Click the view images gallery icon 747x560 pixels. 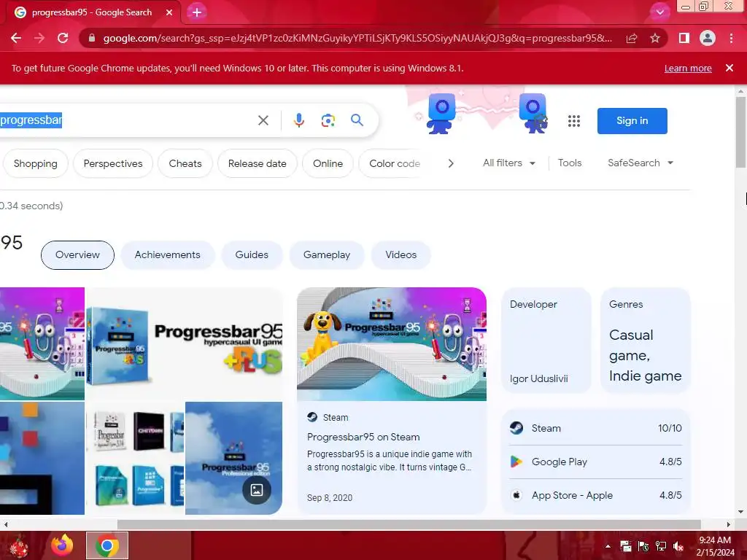tap(257, 490)
